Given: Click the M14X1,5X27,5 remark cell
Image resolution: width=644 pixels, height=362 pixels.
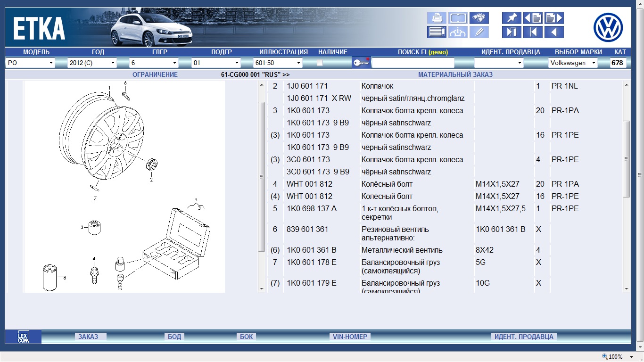Looking at the screenshot, I should 501,208.
